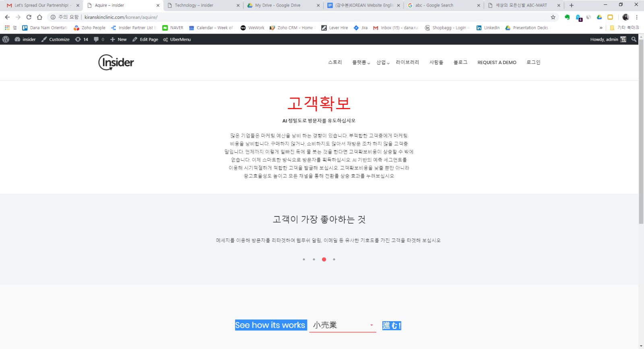
Task: Select the second carousel dot
Action: 314,260
